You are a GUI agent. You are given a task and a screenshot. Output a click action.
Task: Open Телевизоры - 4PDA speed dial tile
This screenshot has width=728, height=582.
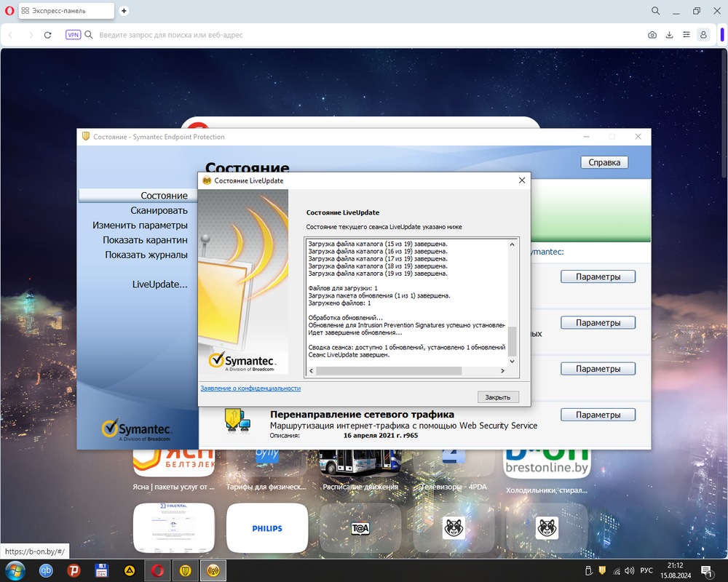coord(454,463)
